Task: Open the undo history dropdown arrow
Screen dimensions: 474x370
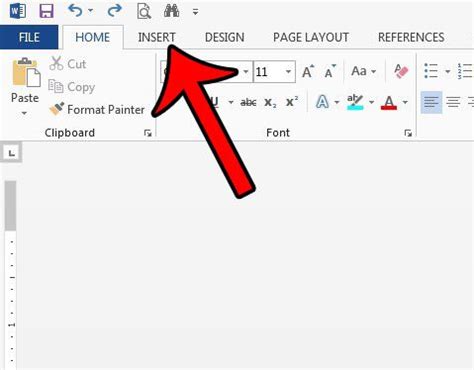Action: (90, 11)
